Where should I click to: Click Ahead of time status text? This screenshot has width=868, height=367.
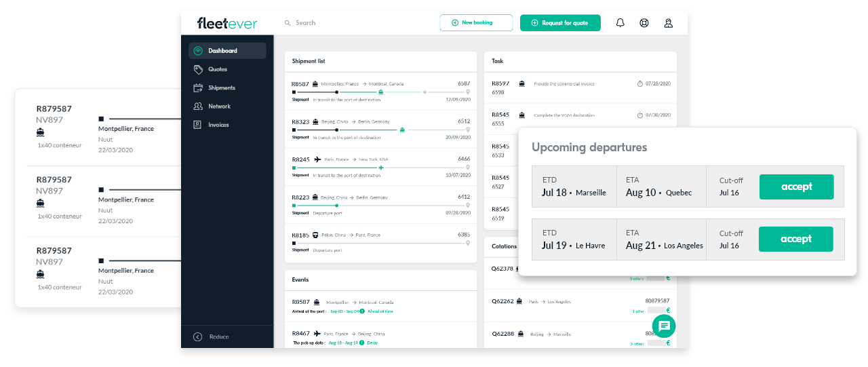380,311
